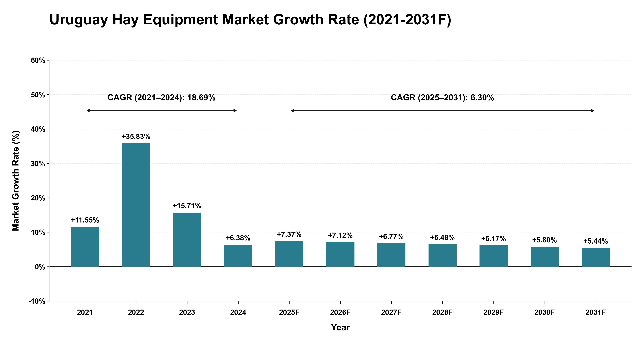Click the 2025F forecast bar

click(x=289, y=254)
